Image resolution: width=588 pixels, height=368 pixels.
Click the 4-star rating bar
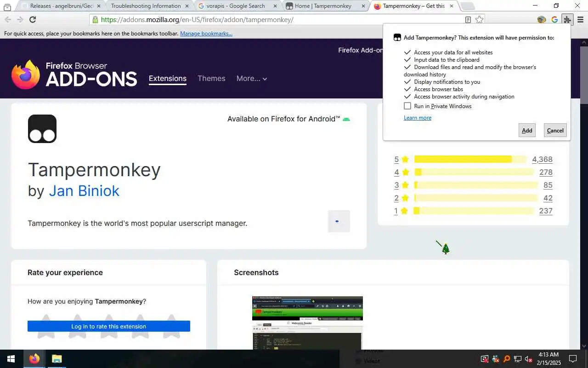tap(474, 172)
